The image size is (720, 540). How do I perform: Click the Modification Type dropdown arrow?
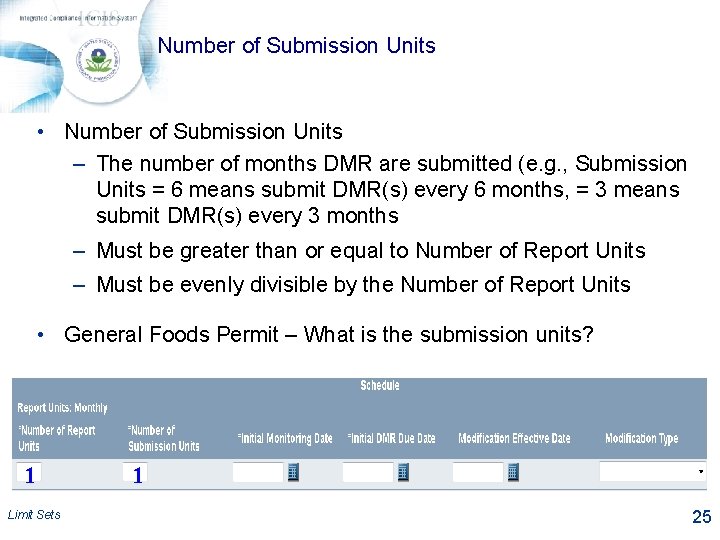click(x=701, y=471)
